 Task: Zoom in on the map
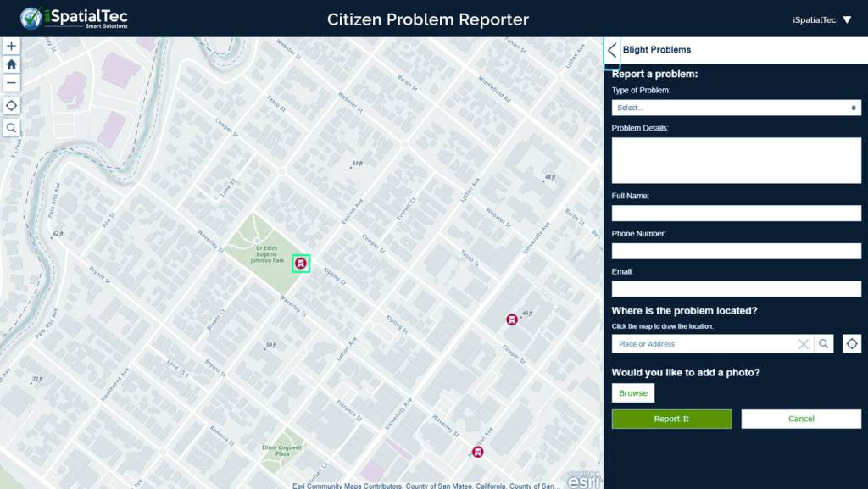point(11,46)
